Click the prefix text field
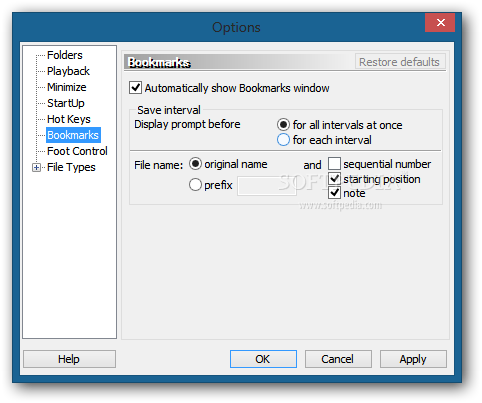 (x=267, y=186)
